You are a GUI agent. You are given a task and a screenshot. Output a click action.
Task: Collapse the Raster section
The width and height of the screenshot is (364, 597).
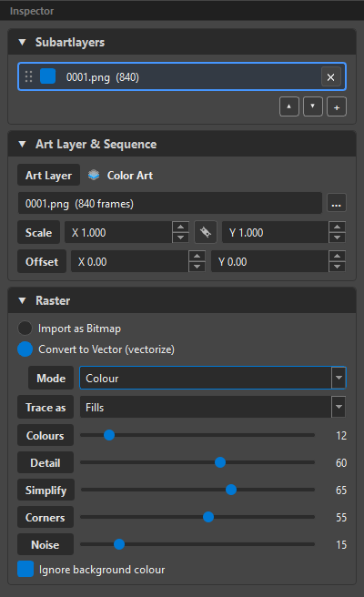pos(22,301)
